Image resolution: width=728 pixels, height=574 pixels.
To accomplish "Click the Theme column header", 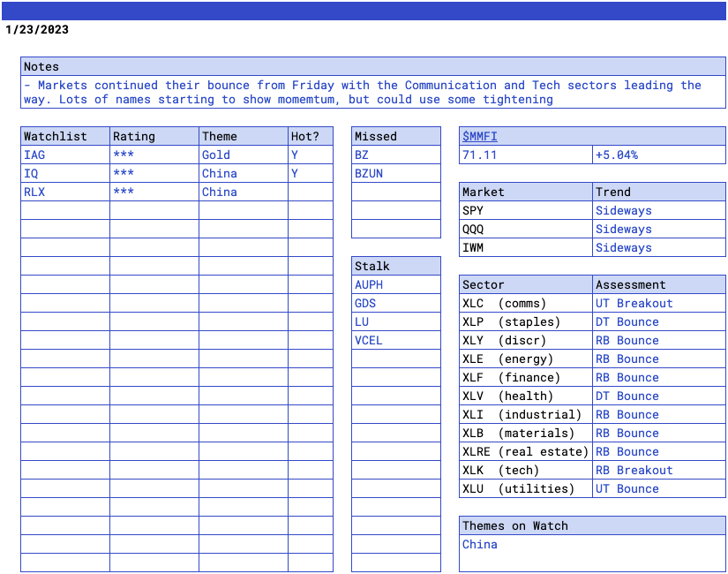I will 244,136.
